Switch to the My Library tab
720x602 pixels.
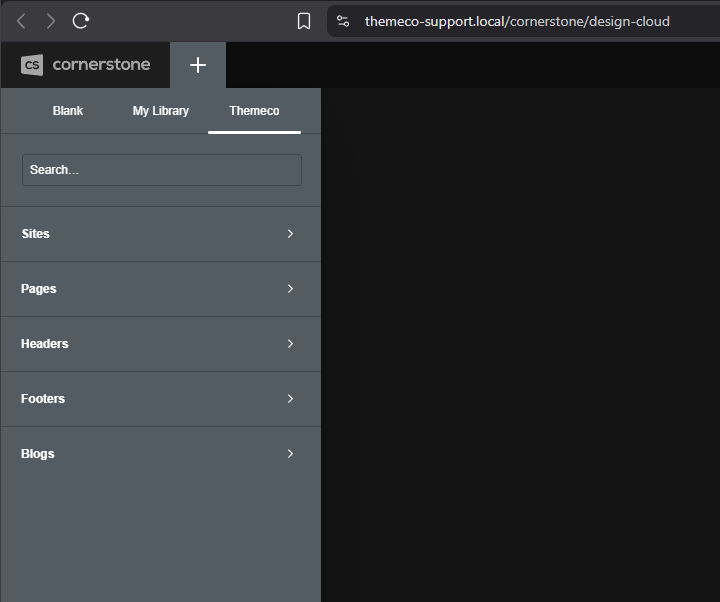pyautogui.click(x=161, y=111)
